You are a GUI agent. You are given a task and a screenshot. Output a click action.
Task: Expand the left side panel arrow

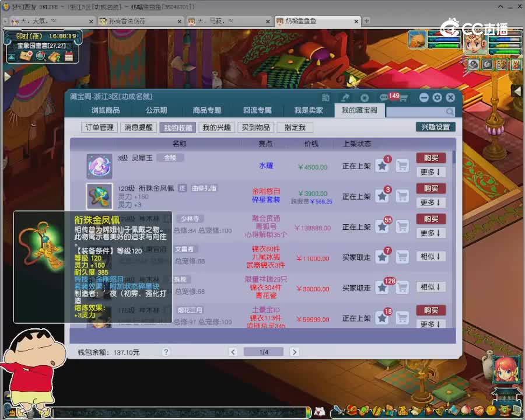click(x=7, y=76)
